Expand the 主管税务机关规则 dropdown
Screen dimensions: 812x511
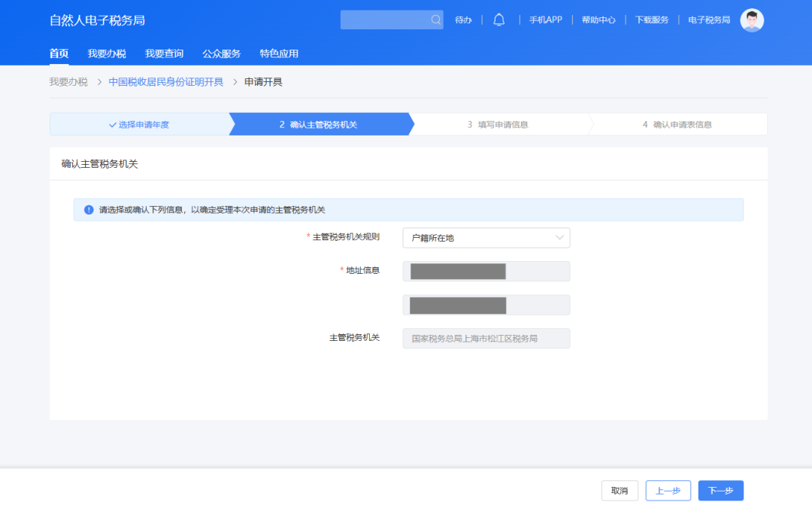pos(486,238)
